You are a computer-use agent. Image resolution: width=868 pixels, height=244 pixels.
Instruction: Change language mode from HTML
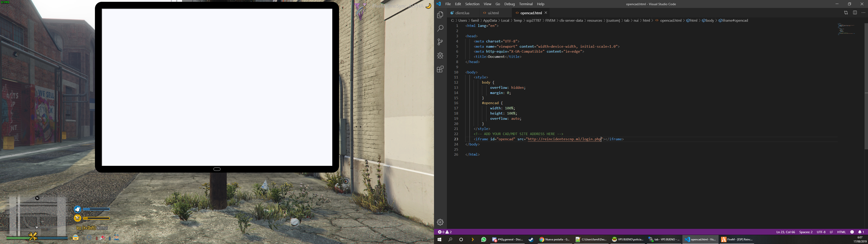click(x=841, y=232)
